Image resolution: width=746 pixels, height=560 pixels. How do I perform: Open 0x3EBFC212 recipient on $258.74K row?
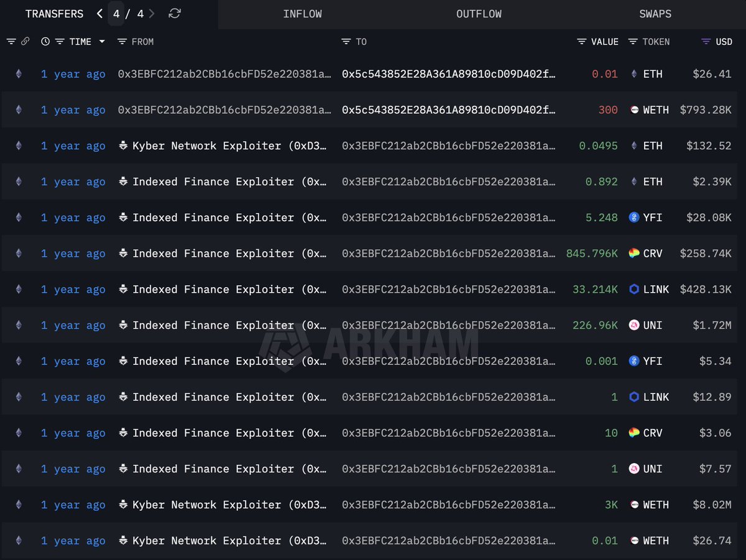449,254
